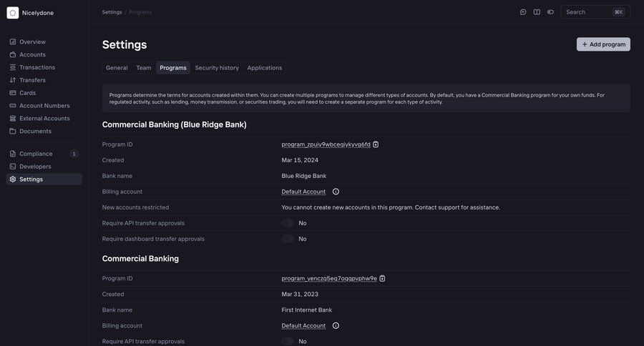Click the Settings gear icon
Image resolution: width=644 pixels, height=346 pixels.
tap(13, 179)
